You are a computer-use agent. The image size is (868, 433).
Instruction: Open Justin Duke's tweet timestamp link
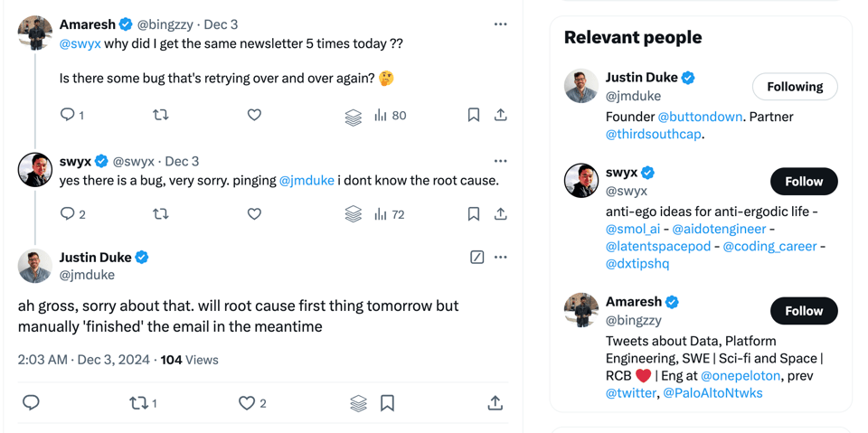click(x=83, y=360)
